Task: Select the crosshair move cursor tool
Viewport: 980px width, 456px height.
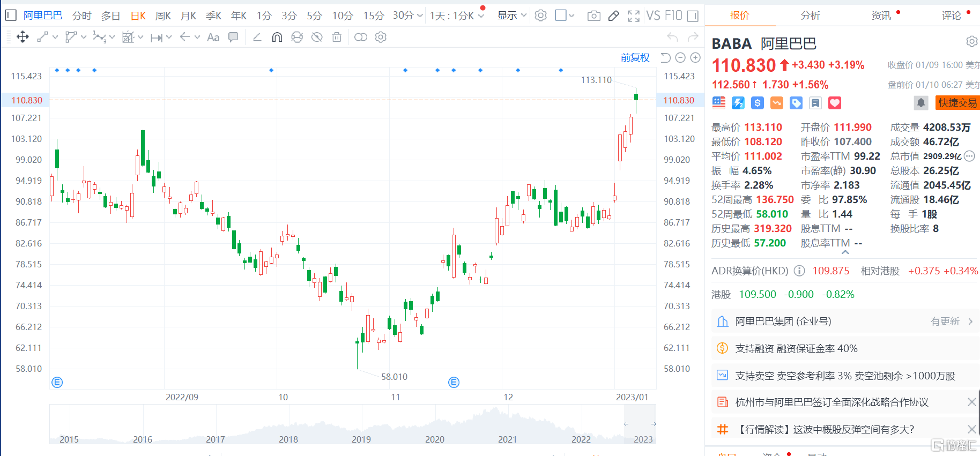Action: (23, 37)
